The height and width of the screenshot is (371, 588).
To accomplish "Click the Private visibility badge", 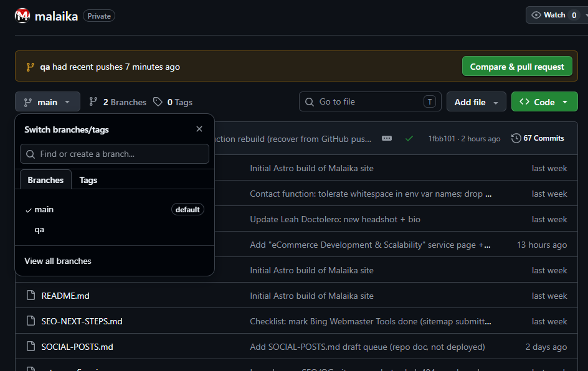I will tap(99, 16).
